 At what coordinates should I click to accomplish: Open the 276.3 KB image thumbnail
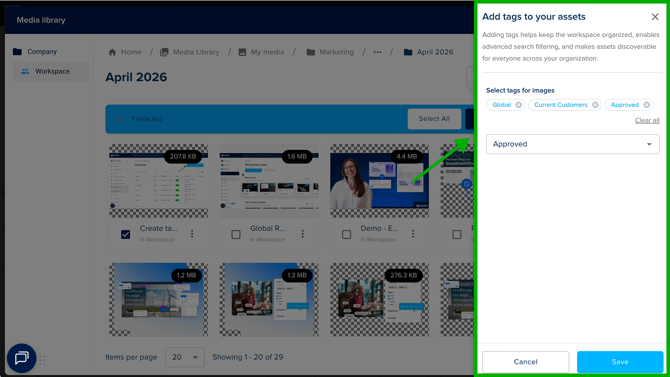coord(379,299)
